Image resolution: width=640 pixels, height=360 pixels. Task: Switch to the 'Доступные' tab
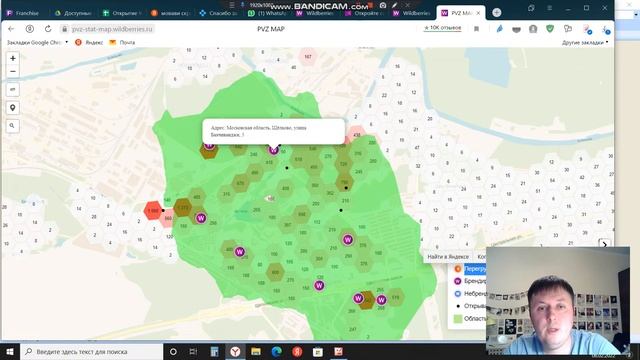pyautogui.click(x=73, y=13)
